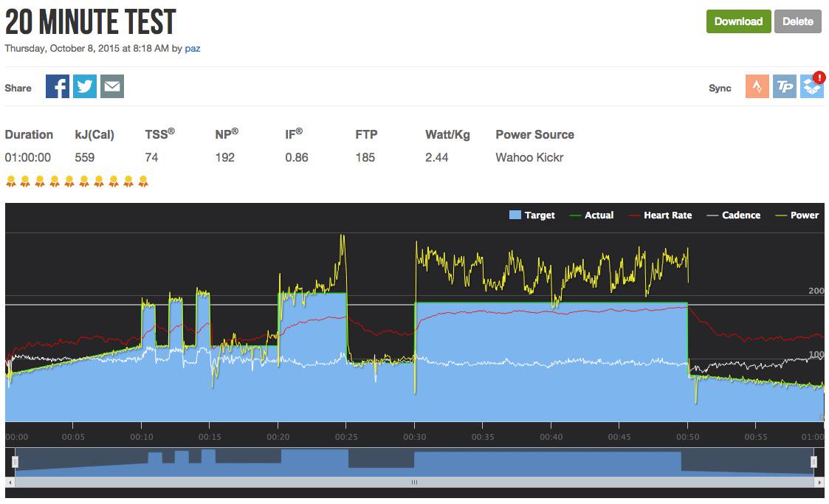Image resolution: width=829 pixels, height=504 pixels.
Task: Click the workout date text
Action: pos(86,49)
